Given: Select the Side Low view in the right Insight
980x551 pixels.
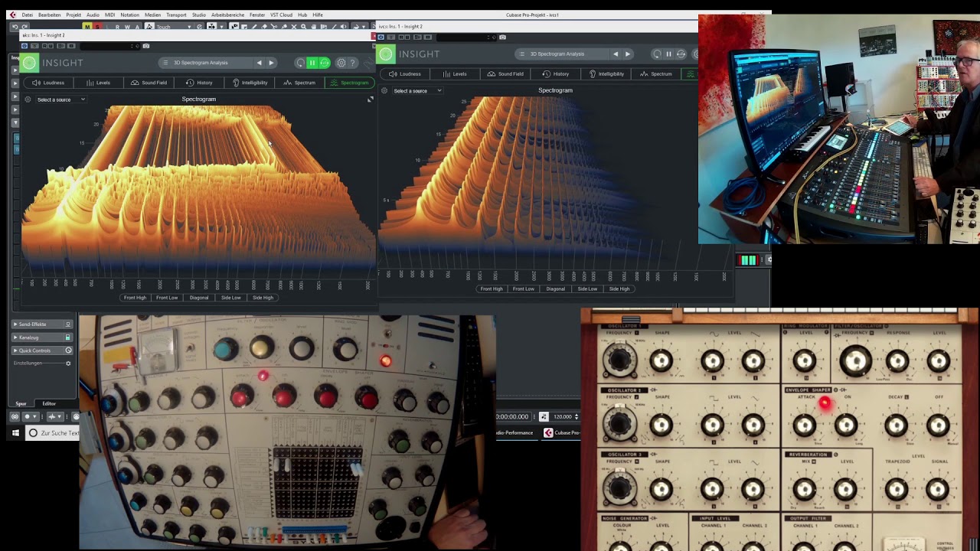Looking at the screenshot, I should pyautogui.click(x=587, y=289).
